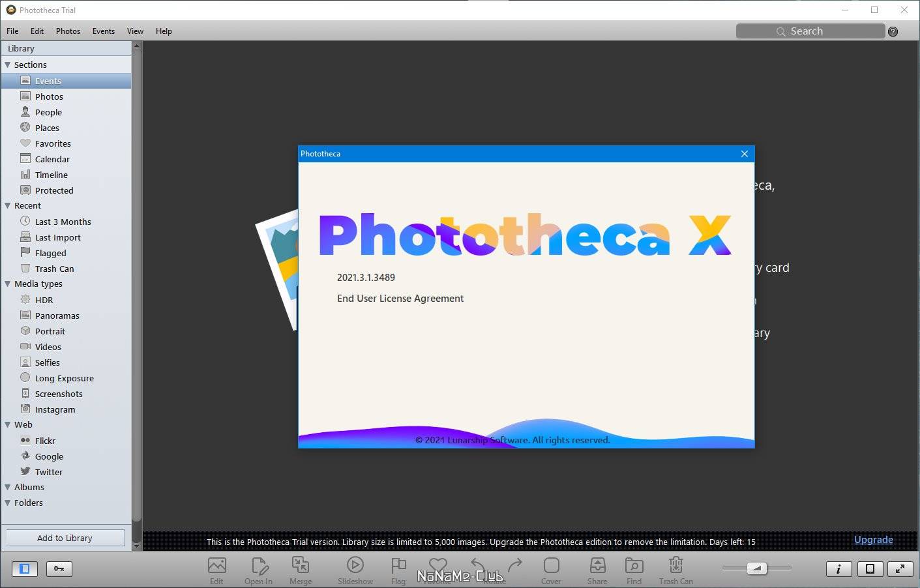Open the Photos menu
The image size is (920, 588).
(x=68, y=31)
